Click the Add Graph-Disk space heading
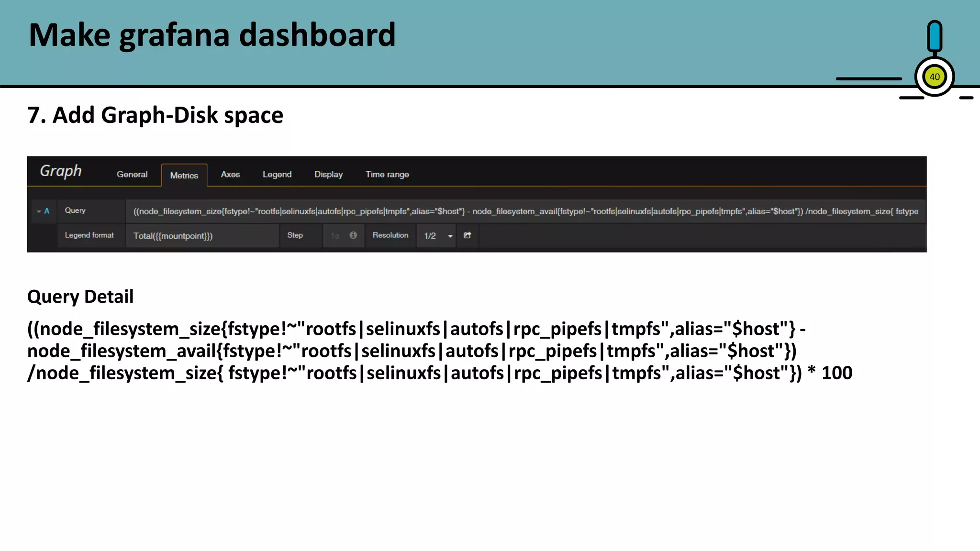The width and height of the screenshot is (980, 551). 156,115
